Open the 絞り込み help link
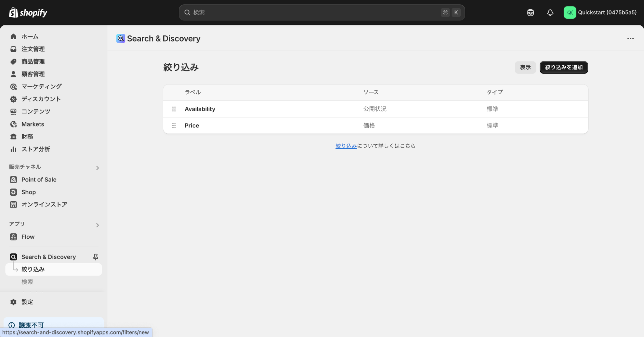The width and height of the screenshot is (644, 337). (x=346, y=145)
